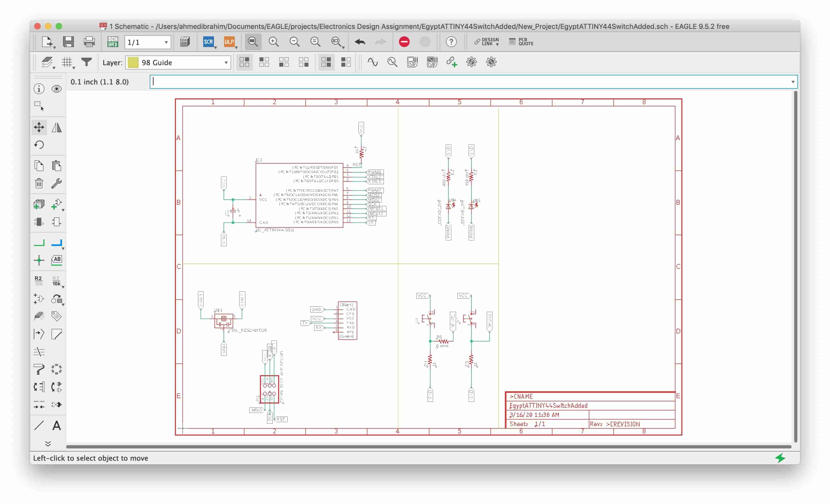The image size is (830, 504).
Task: Click the add link plus icon
Action: coord(451,62)
